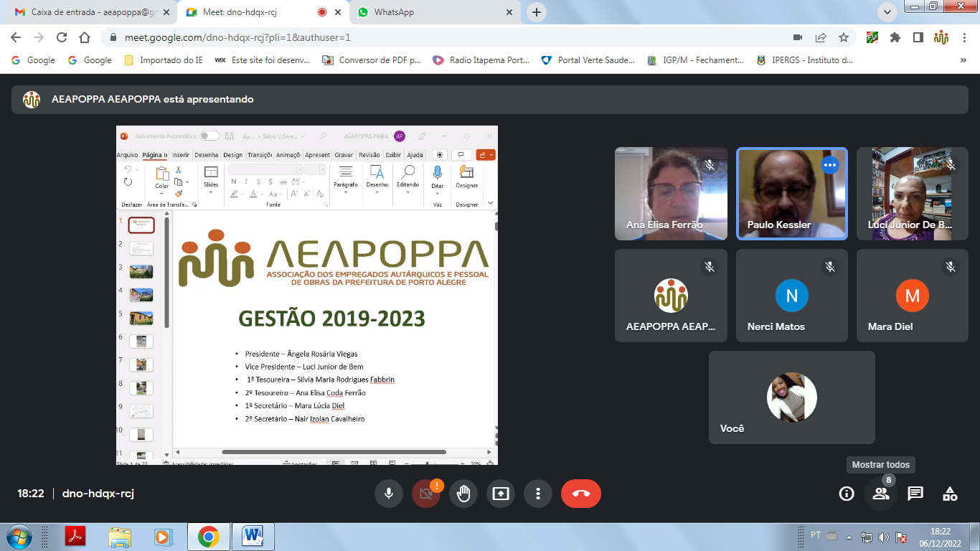980x551 pixels.
Task: Click the AEAPOPPA AEAP... participant tile
Action: coord(671,295)
